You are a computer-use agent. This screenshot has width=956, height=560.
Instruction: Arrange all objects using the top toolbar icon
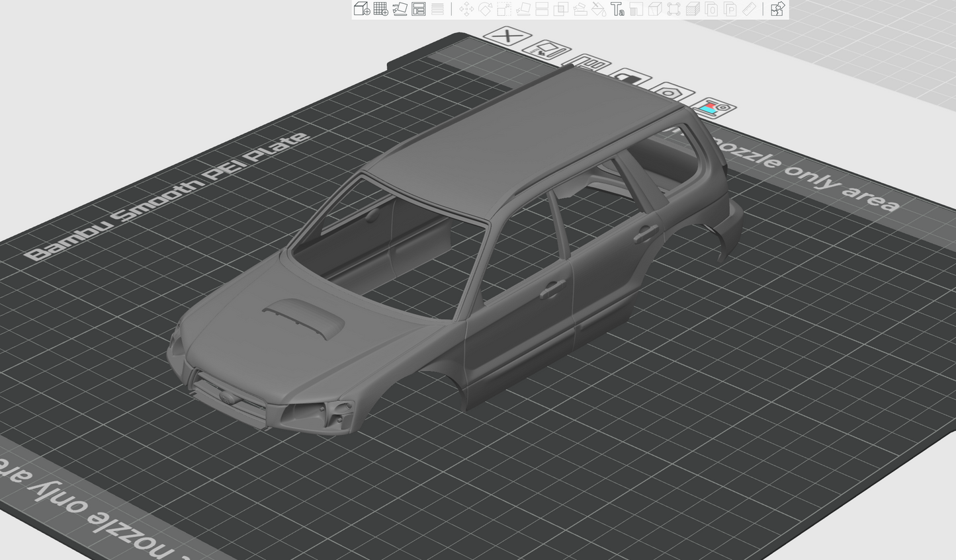tap(419, 9)
